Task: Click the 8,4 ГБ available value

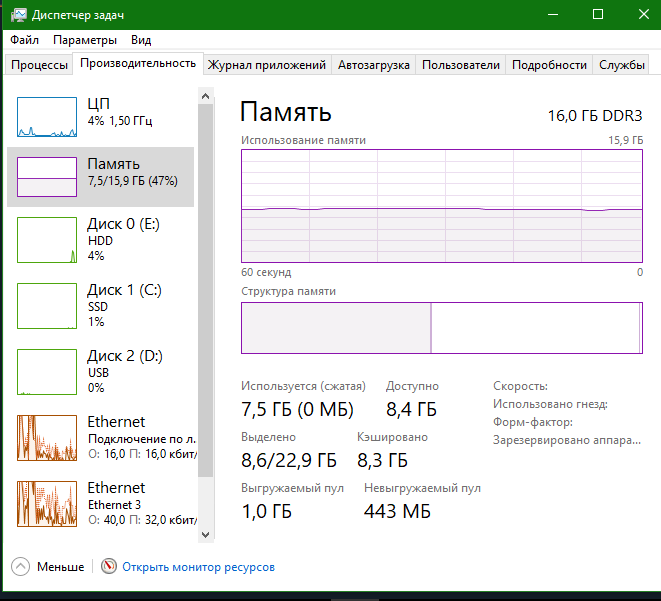Action: coord(411,409)
